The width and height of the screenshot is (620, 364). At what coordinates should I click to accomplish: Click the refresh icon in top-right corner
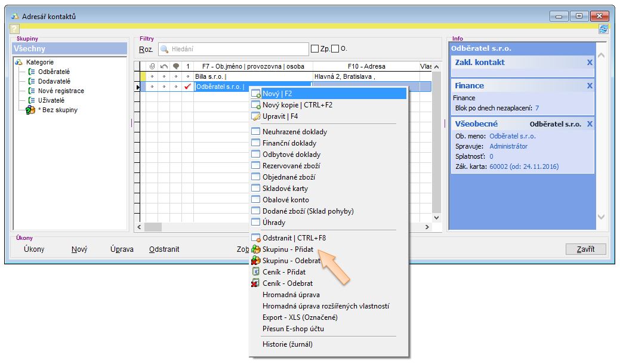tap(603, 28)
